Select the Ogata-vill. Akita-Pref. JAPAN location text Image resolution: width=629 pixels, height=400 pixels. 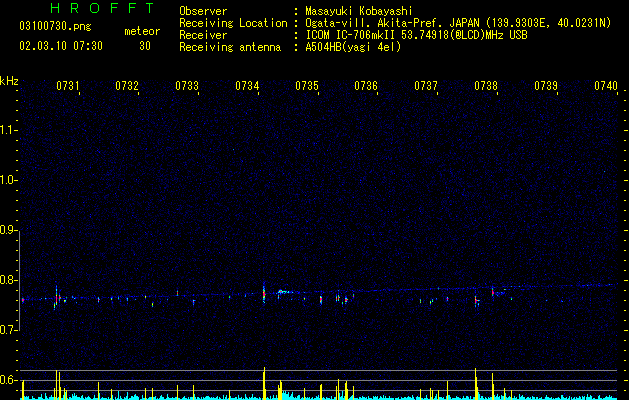458,23
